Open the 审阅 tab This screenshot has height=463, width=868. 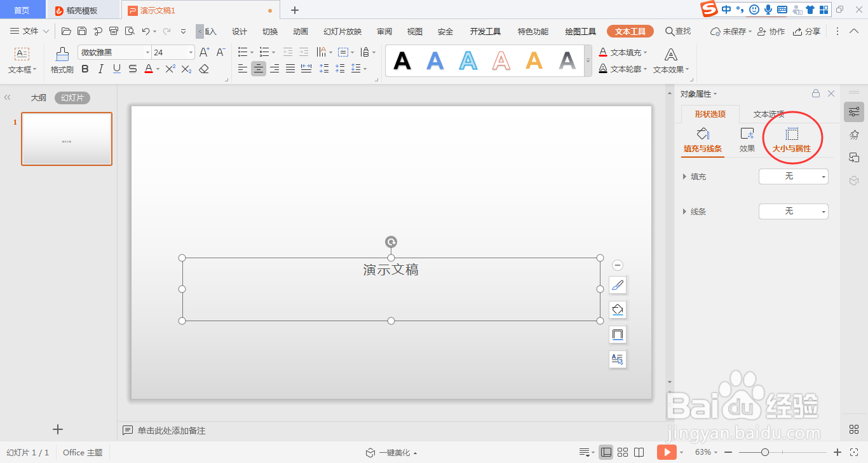384,32
